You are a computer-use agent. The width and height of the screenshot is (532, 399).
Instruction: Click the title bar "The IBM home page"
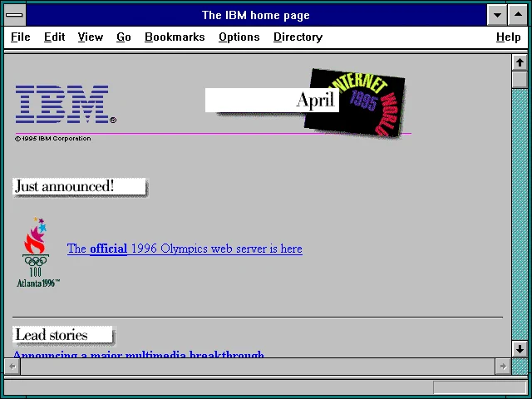256,15
